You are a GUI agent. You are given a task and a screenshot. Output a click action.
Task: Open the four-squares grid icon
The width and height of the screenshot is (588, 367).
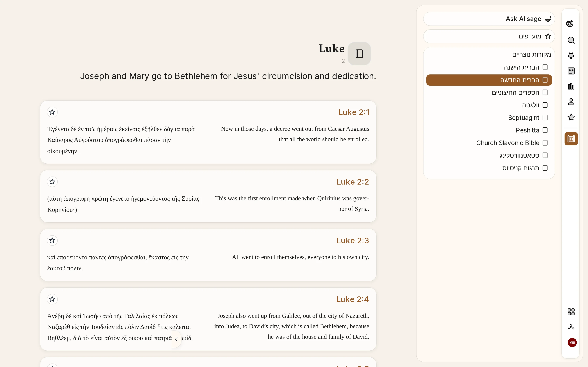pos(571,312)
